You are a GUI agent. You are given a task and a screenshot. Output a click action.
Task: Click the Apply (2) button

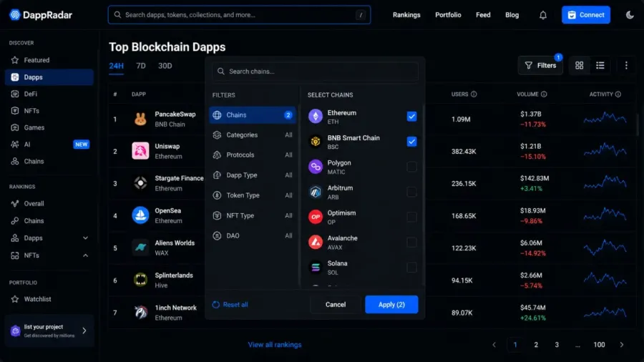pyautogui.click(x=391, y=305)
